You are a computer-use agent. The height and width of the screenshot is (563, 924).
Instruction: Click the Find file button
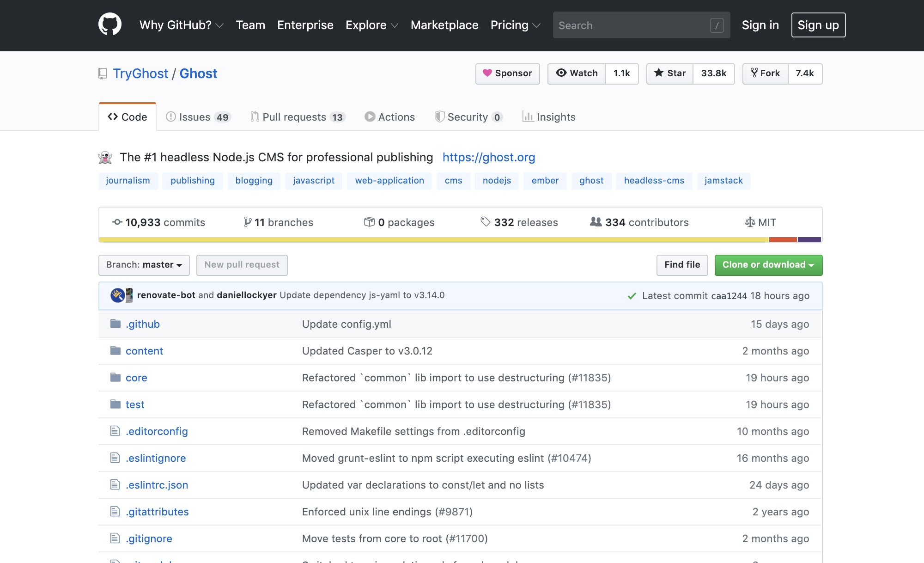[682, 265]
